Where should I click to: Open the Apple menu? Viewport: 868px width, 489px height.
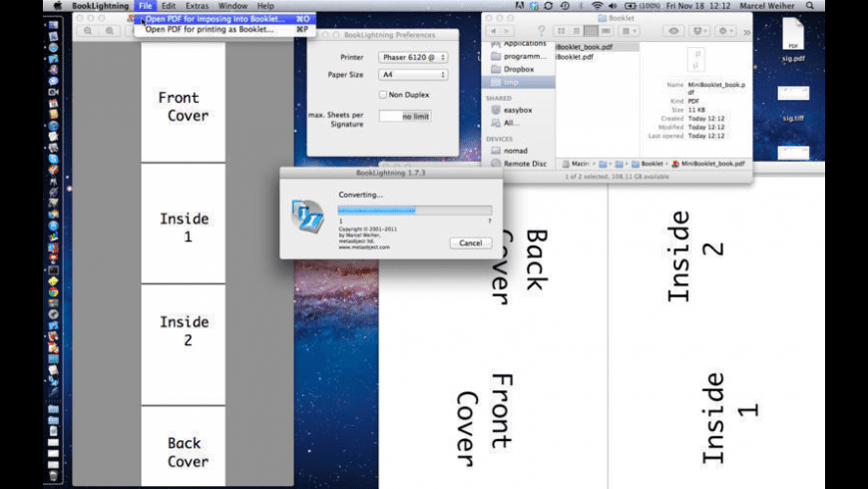pyautogui.click(x=58, y=6)
